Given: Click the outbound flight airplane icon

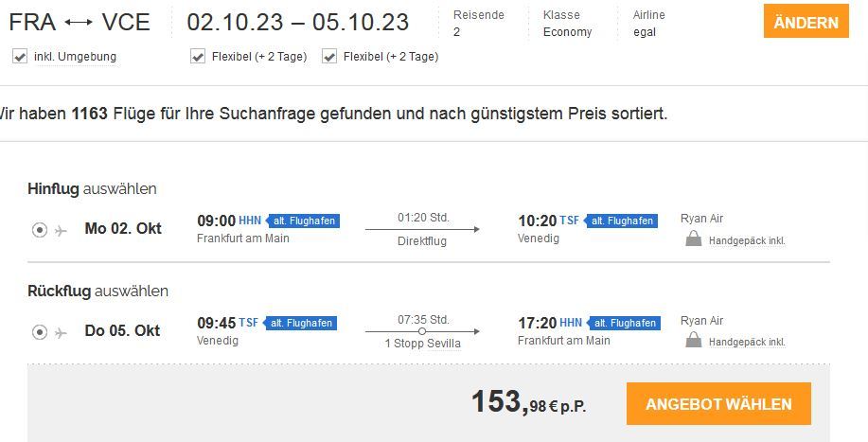Looking at the screenshot, I should click(62, 230).
